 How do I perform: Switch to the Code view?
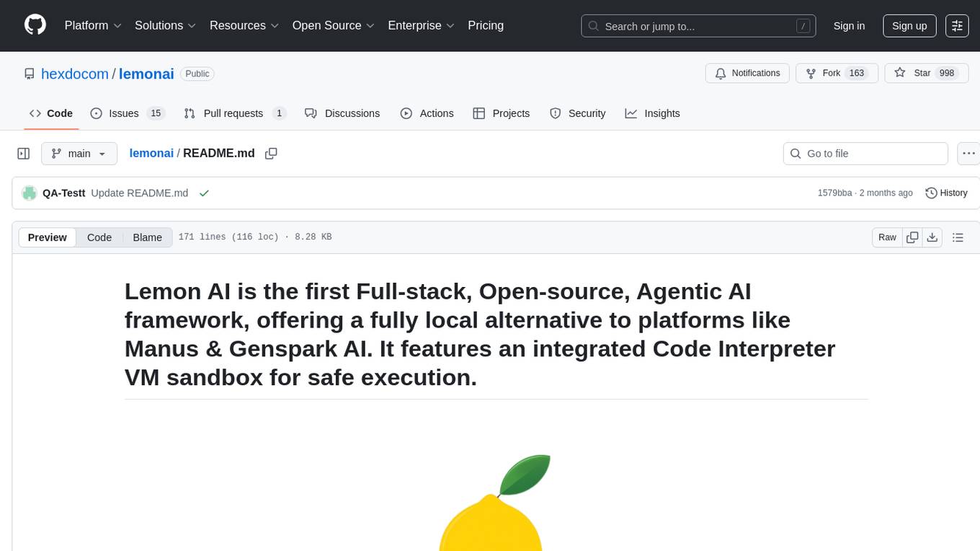[99, 237]
